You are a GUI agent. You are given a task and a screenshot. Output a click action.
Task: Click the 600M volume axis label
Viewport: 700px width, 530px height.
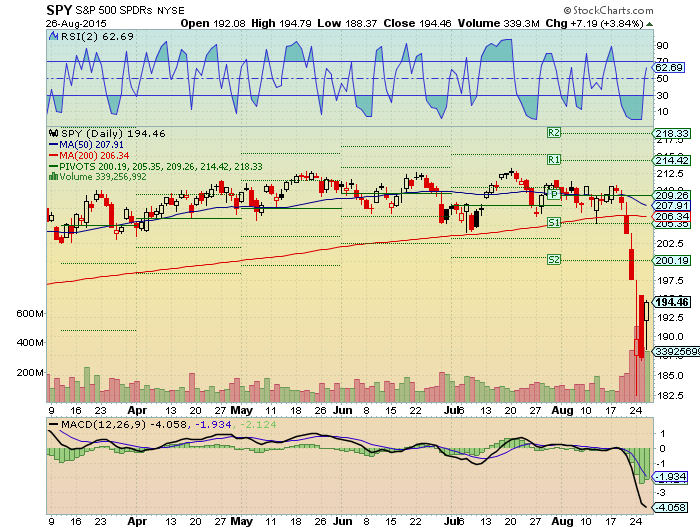tap(30, 313)
